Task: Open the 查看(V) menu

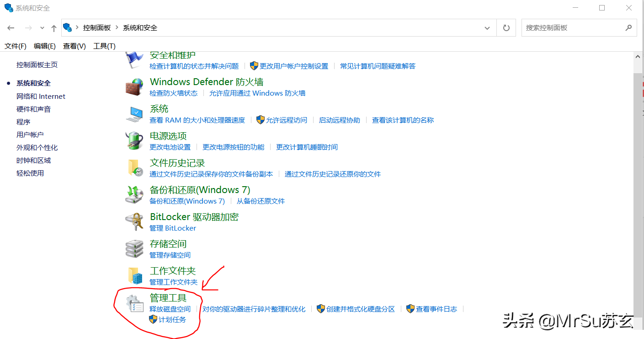Action: tap(75, 46)
